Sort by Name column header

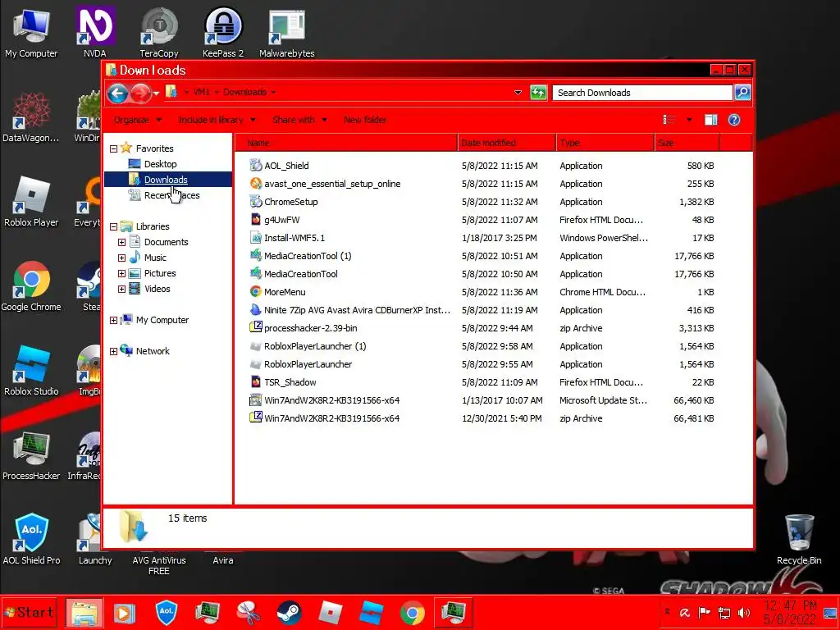346,143
